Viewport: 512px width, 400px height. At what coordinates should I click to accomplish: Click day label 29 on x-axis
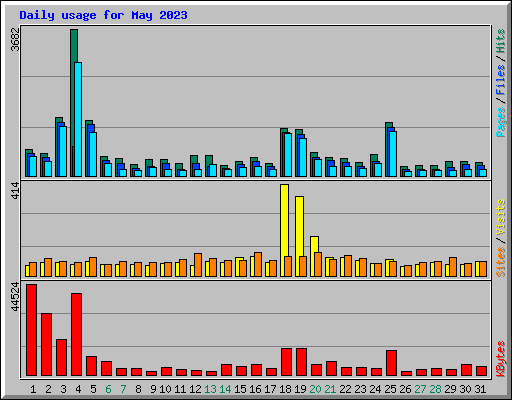pyautogui.click(x=450, y=389)
